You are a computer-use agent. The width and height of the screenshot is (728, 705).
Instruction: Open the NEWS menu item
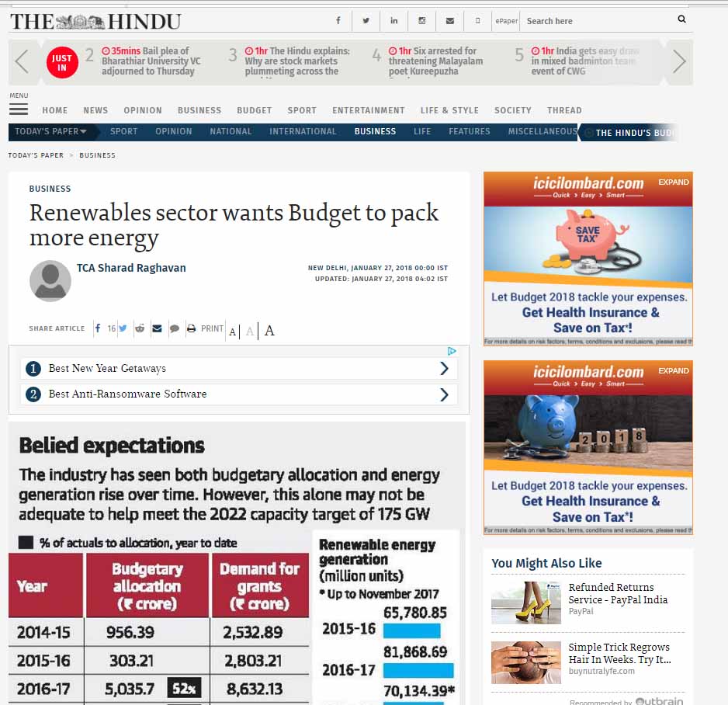[x=95, y=110]
